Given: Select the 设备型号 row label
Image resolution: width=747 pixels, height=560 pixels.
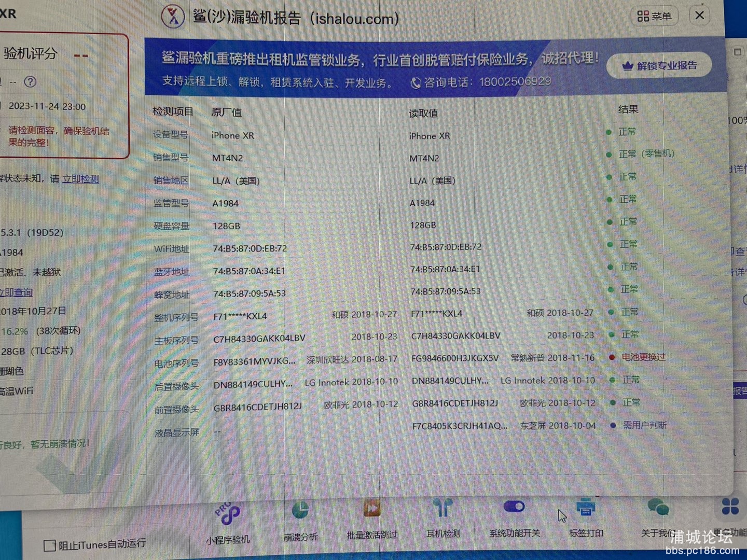Looking at the screenshot, I should coord(171,135).
